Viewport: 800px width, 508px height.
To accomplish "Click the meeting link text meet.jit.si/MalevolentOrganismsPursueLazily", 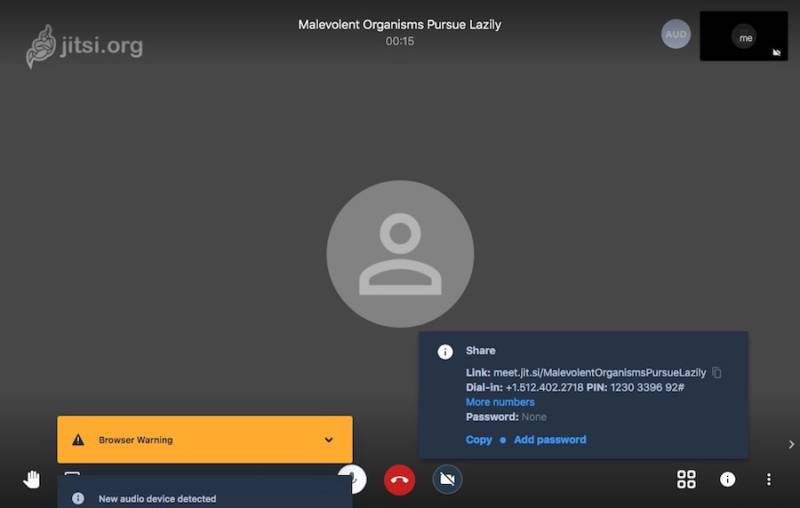I will coord(599,372).
